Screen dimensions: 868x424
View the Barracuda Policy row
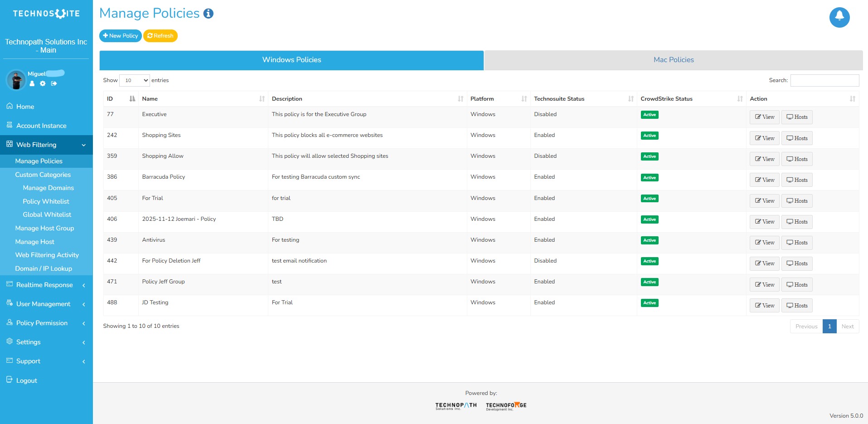(764, 180)
